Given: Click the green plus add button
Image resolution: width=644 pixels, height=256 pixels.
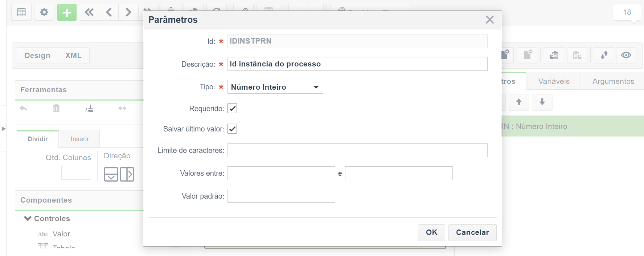Looking at the screenshot, I should click(x=67, y=12).
